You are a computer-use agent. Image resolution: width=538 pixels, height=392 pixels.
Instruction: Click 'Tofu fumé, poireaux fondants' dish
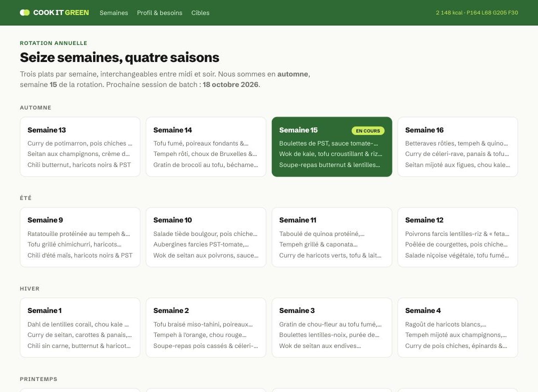(x=201, y=143)
